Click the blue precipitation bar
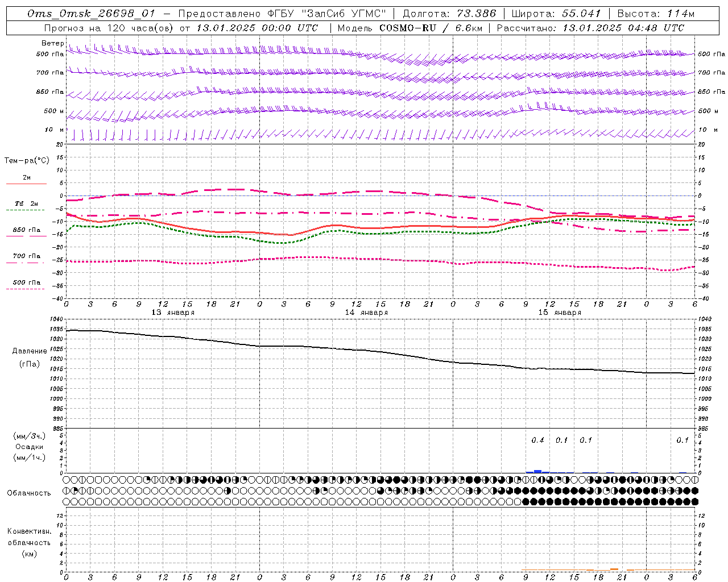The width and height of the screenshot is (728, 582). coord(537,471)
